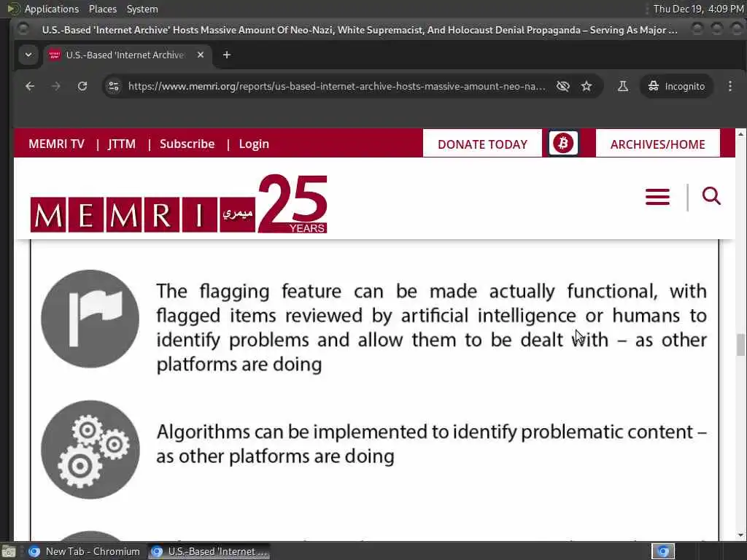
Task: Click the forward navigation arrow
Action: point(55,86)
